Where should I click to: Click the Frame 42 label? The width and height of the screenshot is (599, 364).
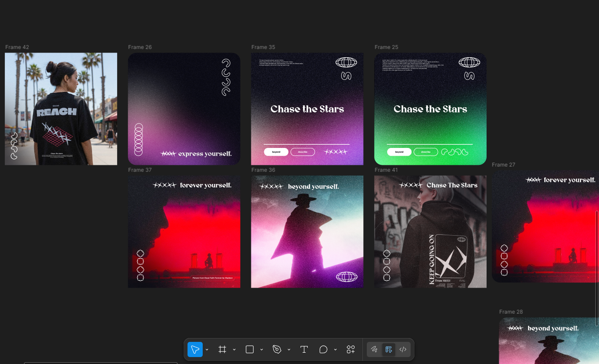pyautogui.click(x=17, y=47)
